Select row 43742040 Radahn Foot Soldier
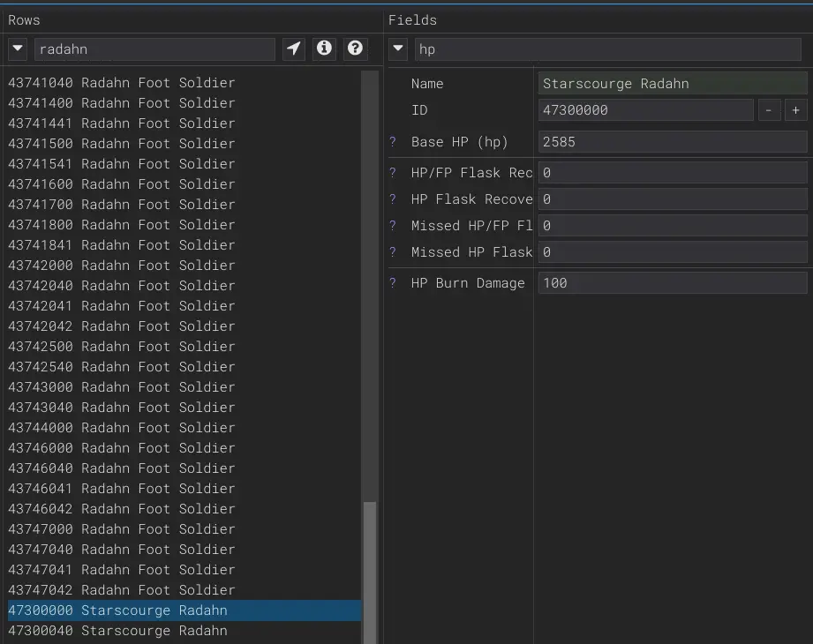Viewport: 813px width, 644px height. 184,286
